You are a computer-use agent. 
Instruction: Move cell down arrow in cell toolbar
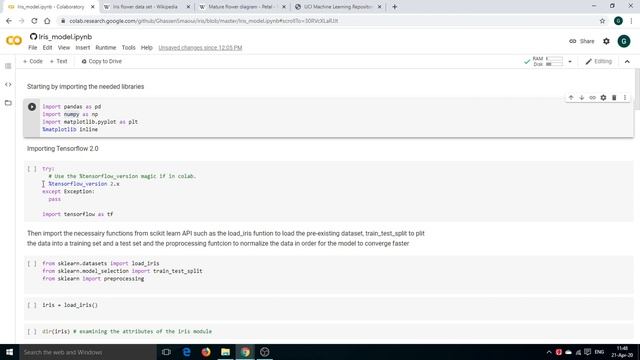pyautogui.click(x=582, y=98)
